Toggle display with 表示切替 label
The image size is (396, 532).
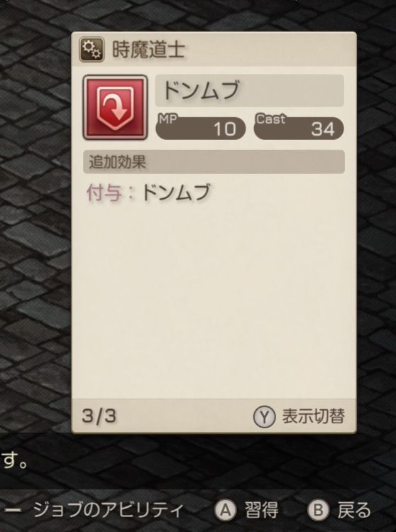coord(314,416)
